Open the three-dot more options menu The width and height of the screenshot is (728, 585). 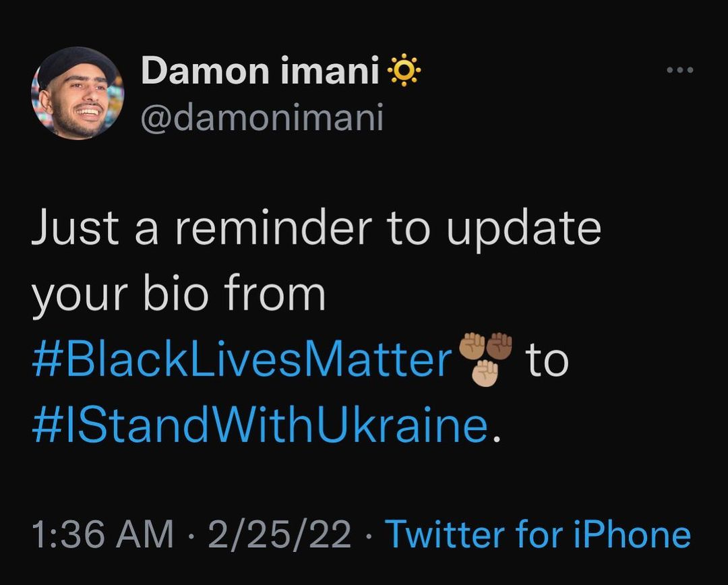(679, 70)
